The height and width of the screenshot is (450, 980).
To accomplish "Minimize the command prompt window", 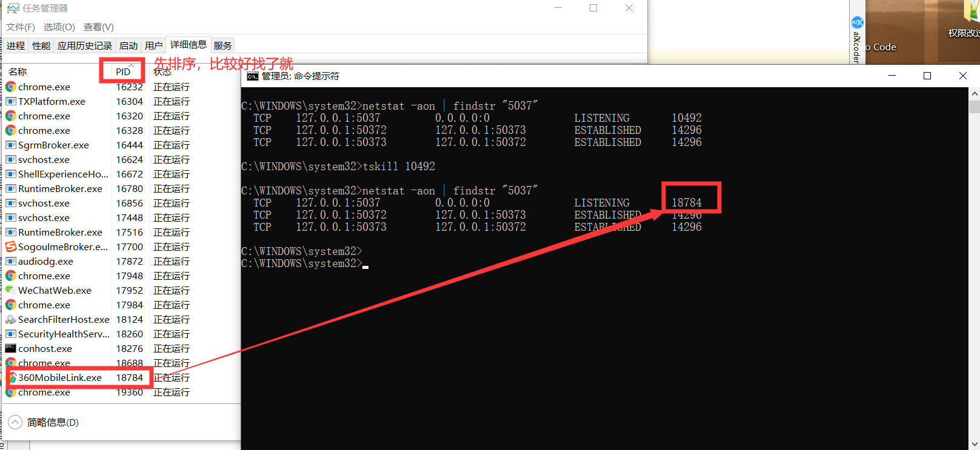I will [x=892, y=76].
